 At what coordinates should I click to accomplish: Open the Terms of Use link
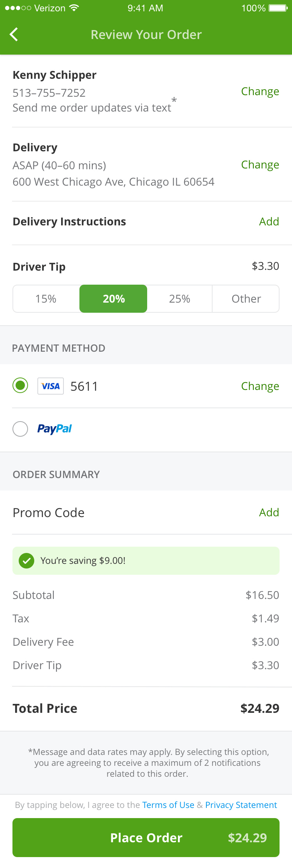pos(168,805)
